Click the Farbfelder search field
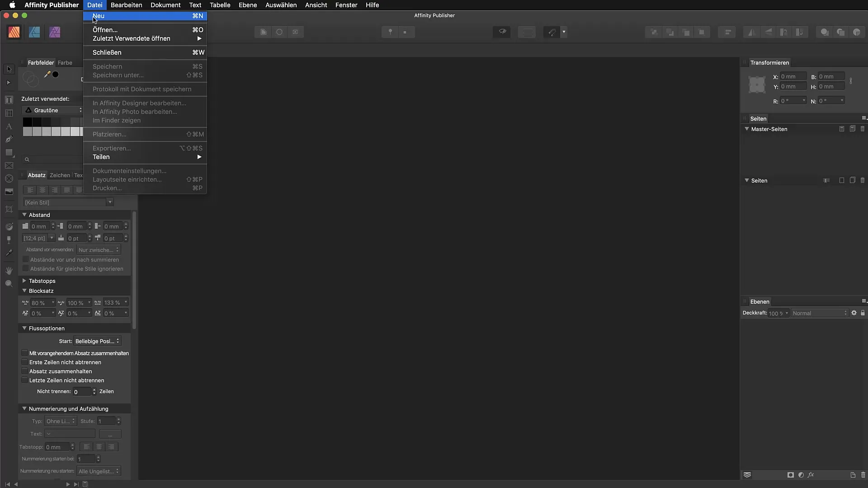The width and height of the screenshot is (868, 488). 53,159
